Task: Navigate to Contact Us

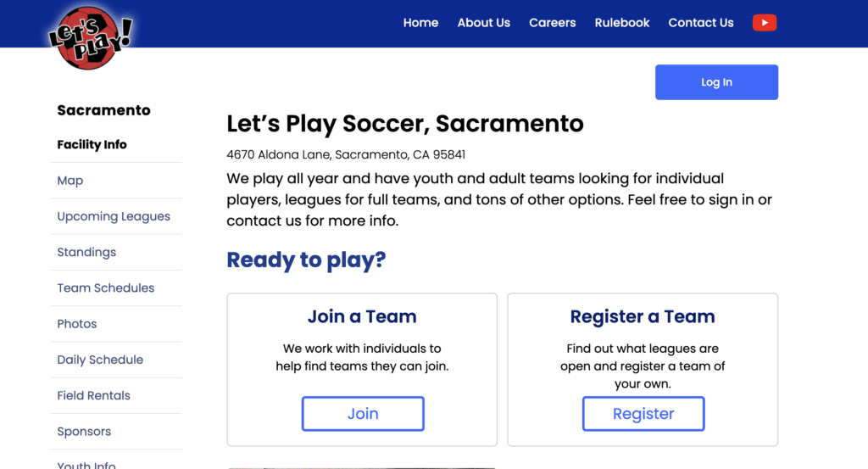Action: [700, 23]
